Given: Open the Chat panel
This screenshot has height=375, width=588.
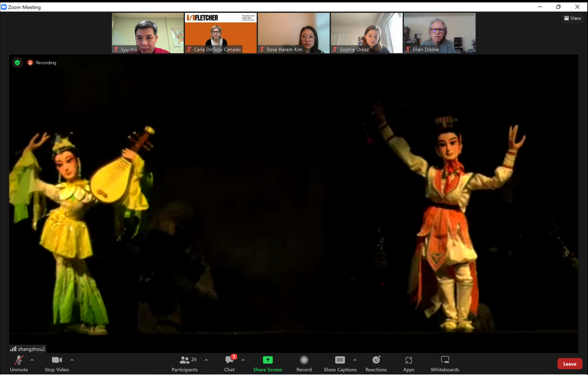Looking at the screenshot, I should point(230,363).
